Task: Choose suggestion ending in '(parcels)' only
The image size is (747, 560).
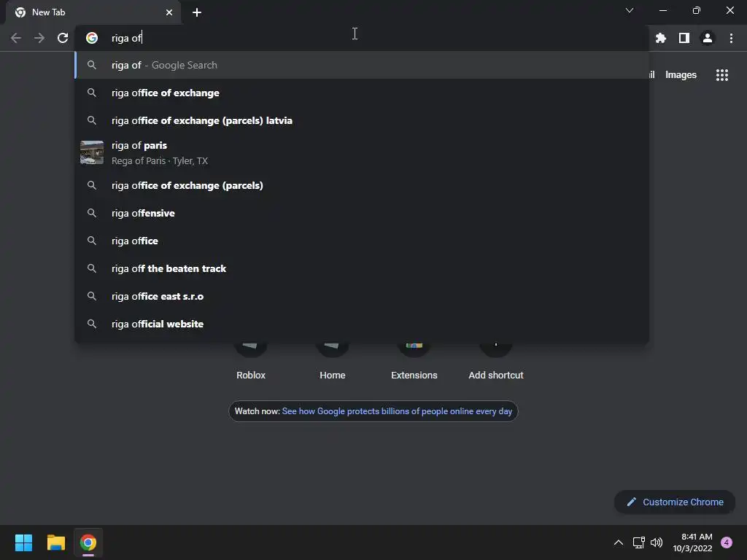Action: [362, 185]
